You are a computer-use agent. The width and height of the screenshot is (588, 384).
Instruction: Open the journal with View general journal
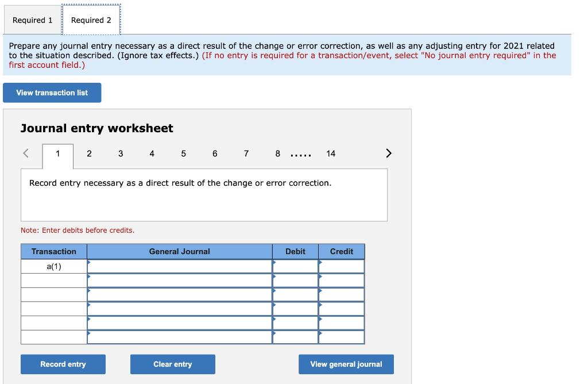click(346, 364)
